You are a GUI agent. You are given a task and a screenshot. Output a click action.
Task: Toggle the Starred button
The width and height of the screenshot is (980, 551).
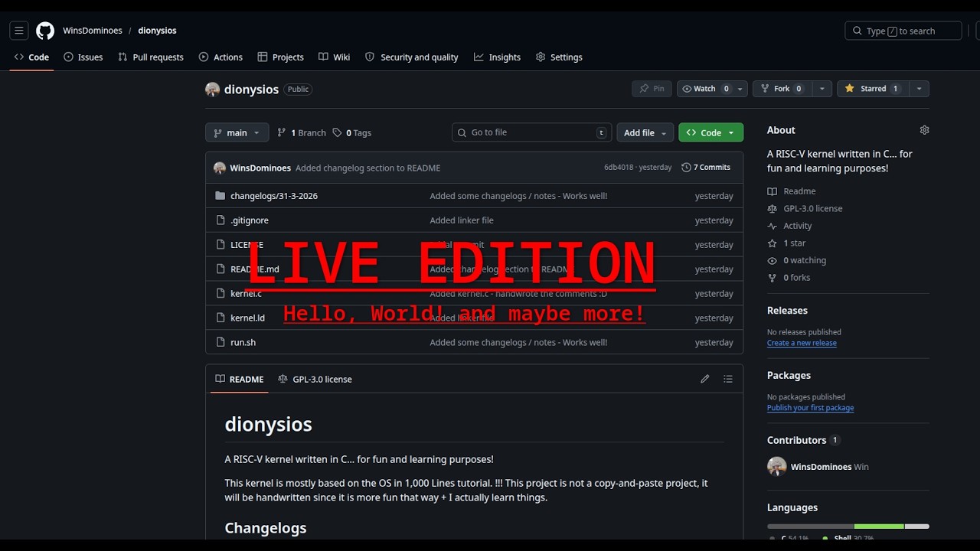(x=872, y=89)
